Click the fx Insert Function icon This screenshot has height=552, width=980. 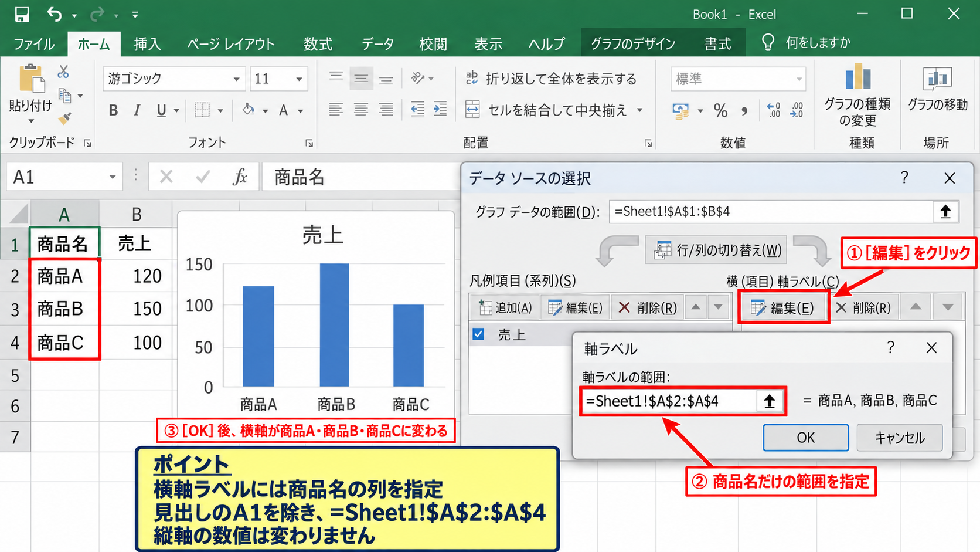[240, 177]
